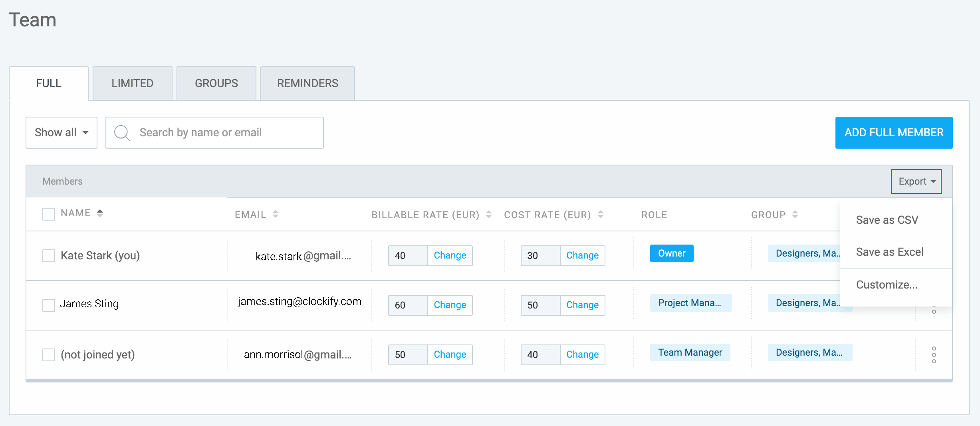Screen dimensions: 980x426
Task: Select the checkbox next to Kate Stark
Action: (48, 255)
